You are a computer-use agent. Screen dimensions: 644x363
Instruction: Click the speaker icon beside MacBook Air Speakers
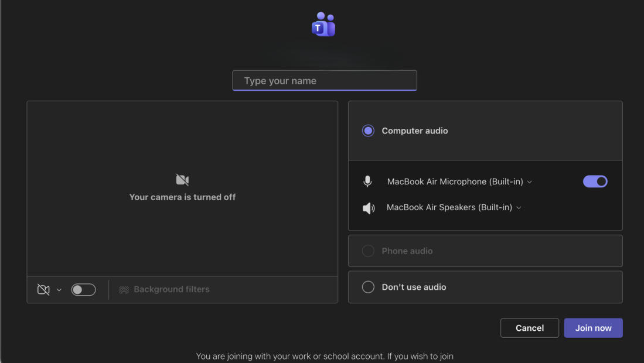point(369,208)
